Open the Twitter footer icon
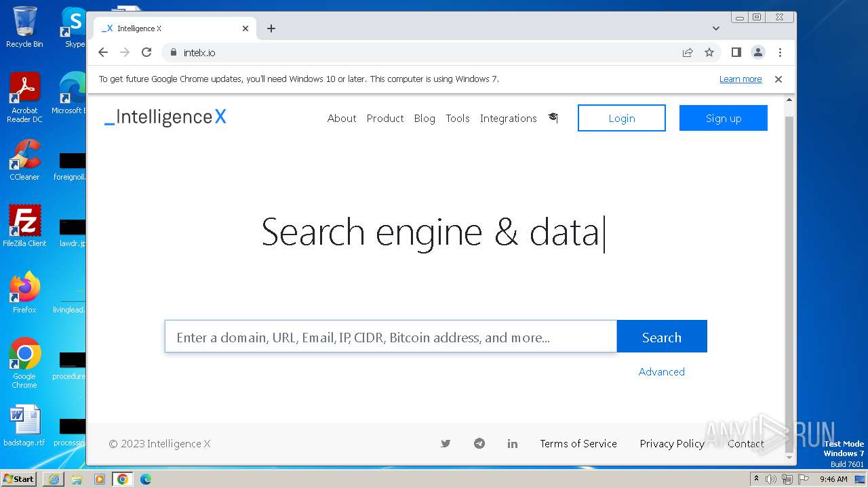The image size is (868, 488). pyautogui.click(x=446, y=444)
